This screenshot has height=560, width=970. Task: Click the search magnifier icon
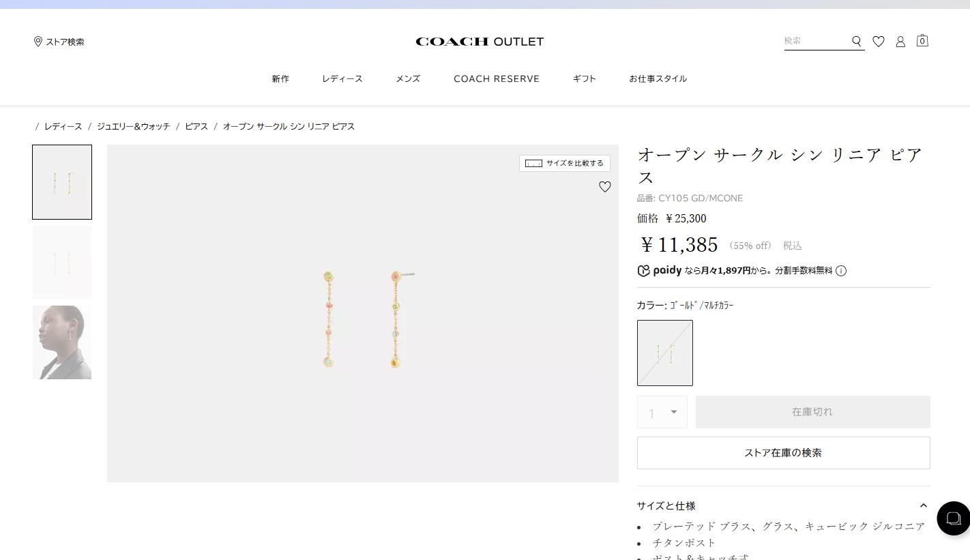point(857,42)
